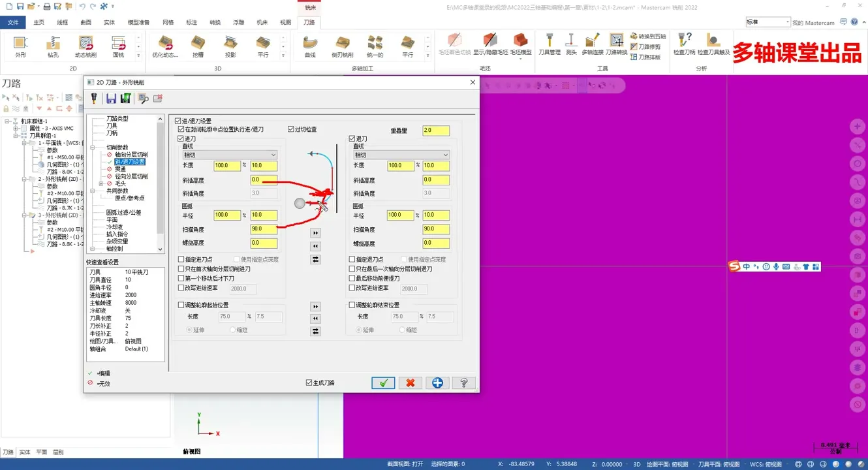Click the save parameters icon in dialog toolbar
This screenshot has width=868, height=470.
coord(112,98)
